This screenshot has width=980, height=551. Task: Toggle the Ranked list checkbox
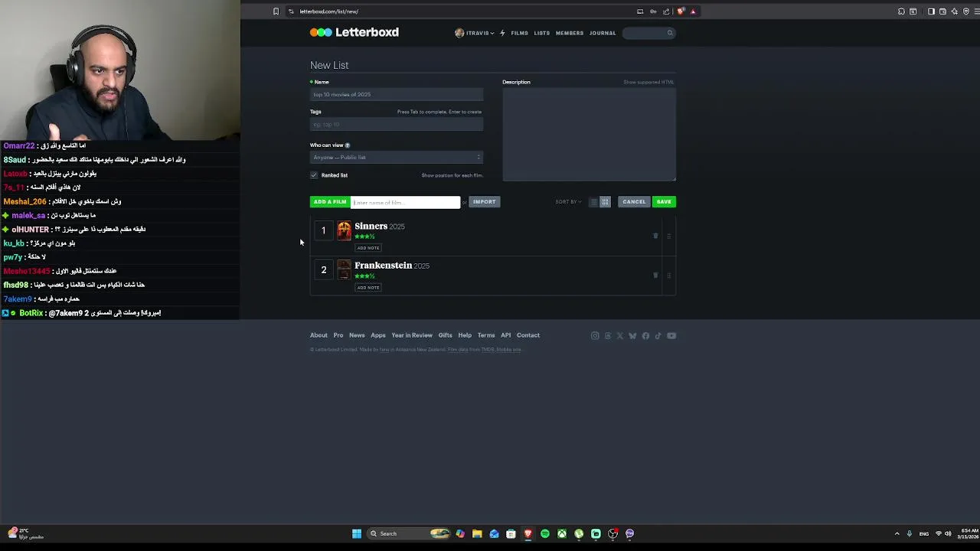(x=314, y=175)
